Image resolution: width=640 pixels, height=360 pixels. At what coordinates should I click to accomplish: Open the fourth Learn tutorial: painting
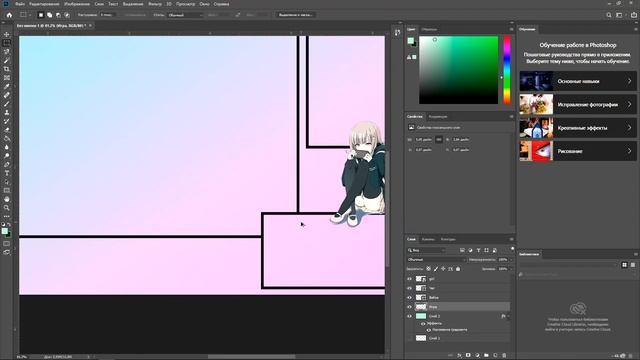click(x=578, y=151)
